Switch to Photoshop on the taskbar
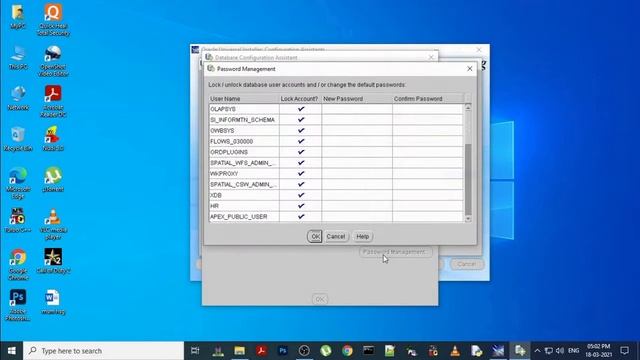Screen dimensions: 640x360 (x=282, y=351)
